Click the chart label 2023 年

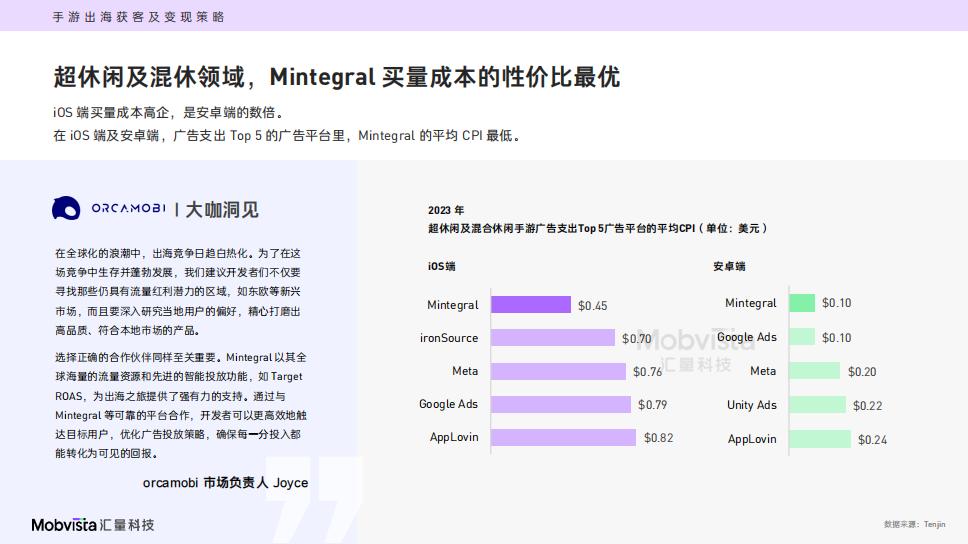click(446, 211)
